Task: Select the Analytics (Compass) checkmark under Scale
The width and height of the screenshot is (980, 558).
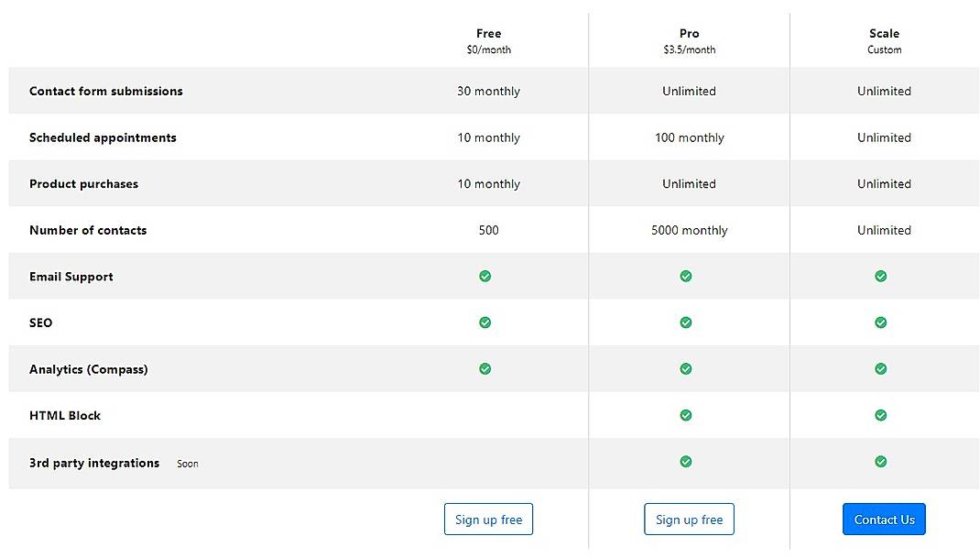Action: [x=880, y=368]
